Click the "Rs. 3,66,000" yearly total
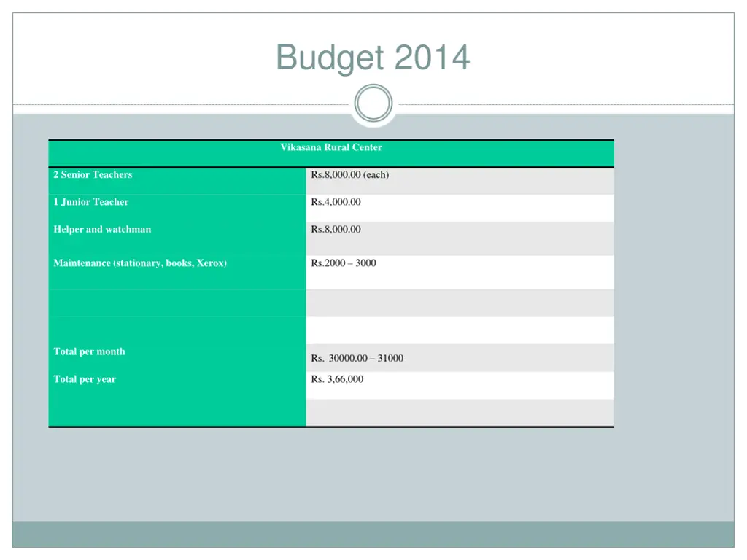Image resolution: width=747 pixels, height=560 pixels. click(337, 379)
